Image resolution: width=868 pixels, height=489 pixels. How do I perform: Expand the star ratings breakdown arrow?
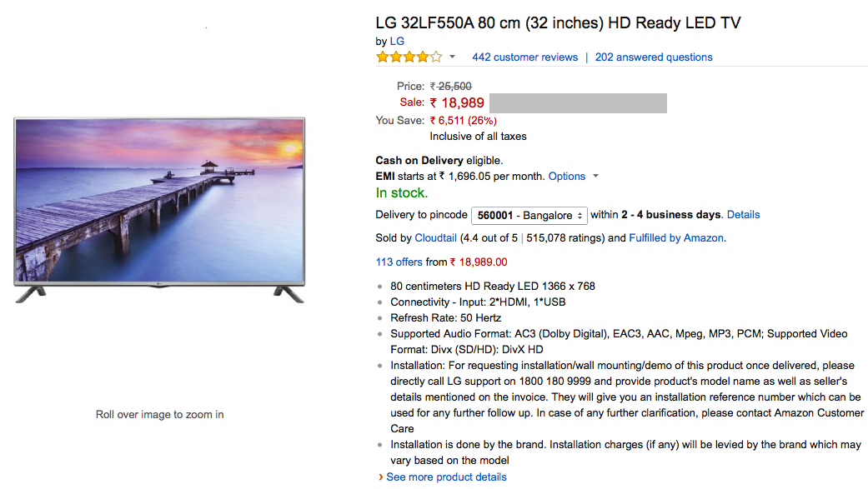[x=453, y=57]
